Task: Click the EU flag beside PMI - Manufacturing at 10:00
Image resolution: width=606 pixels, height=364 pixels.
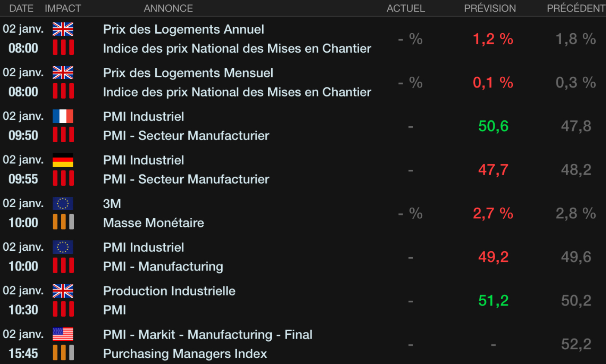Action: click(63, 247)
